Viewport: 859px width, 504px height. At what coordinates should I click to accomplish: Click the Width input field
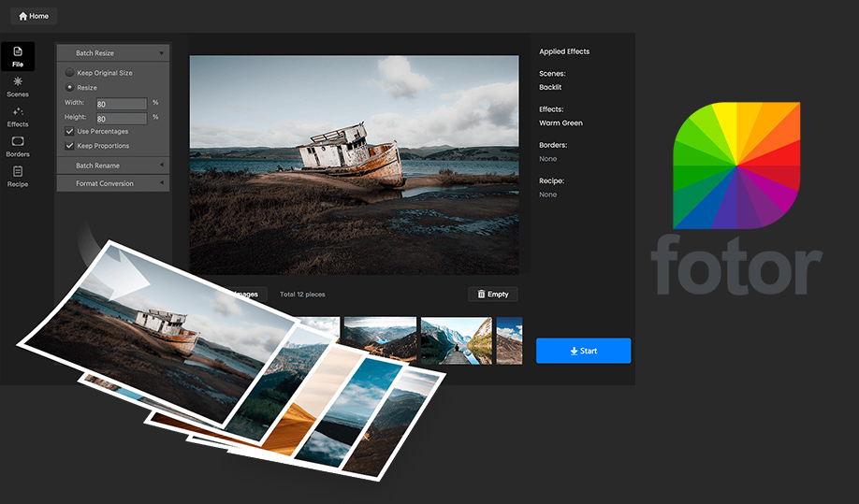(x=122, y=104)
